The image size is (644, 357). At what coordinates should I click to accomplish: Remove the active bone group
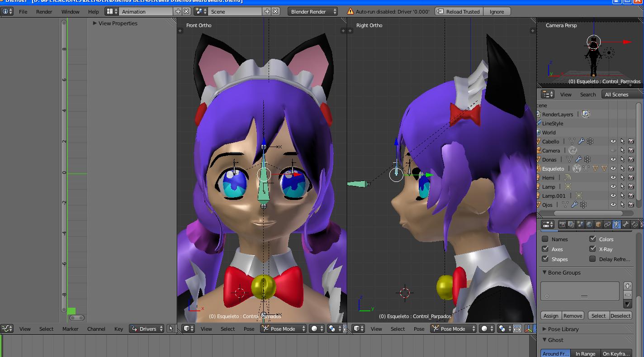click(x=628, y=295)
